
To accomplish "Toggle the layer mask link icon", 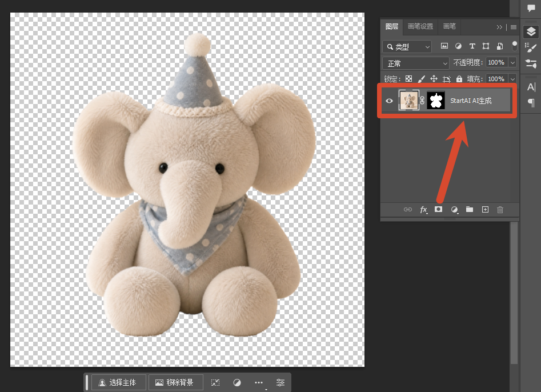I will [422, 101].
